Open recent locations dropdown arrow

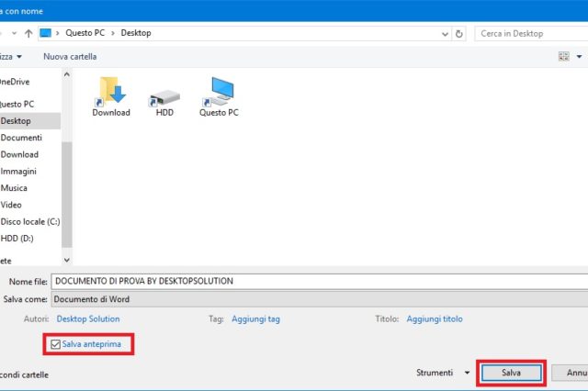point(15,33)
